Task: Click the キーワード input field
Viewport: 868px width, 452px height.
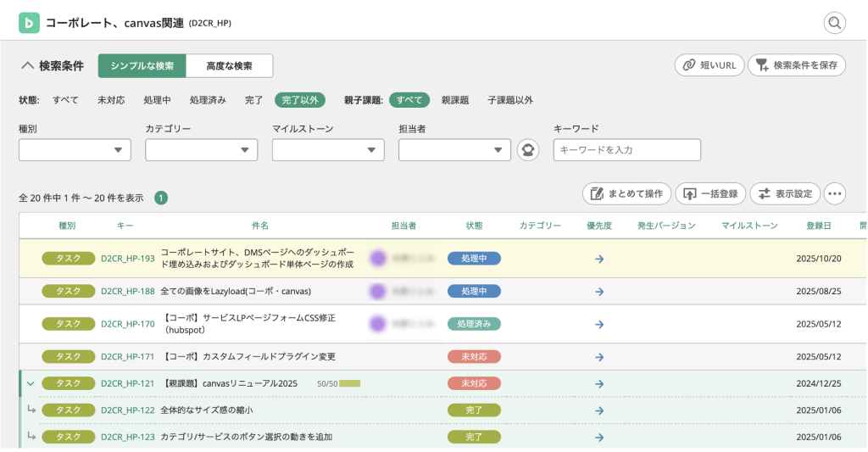Action: (626, 150)
